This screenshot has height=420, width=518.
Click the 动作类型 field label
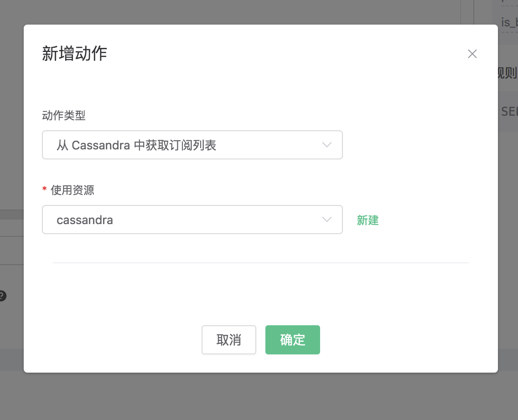tap(64, 116)
